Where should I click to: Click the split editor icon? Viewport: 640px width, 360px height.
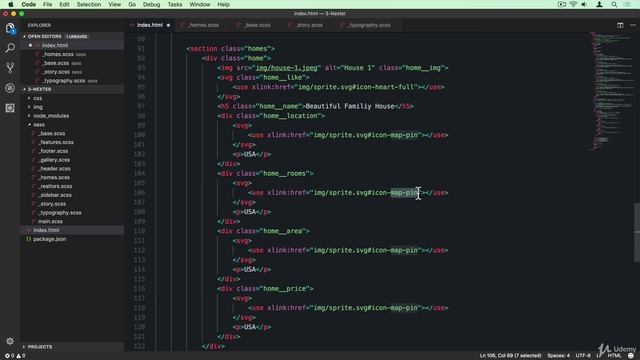tap(620, 25)
